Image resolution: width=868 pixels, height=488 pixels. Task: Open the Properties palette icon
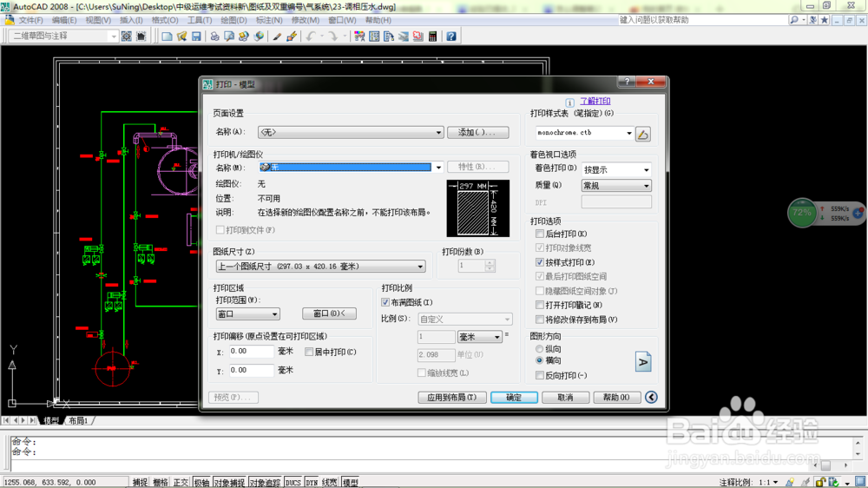click(x=359, y=36)
